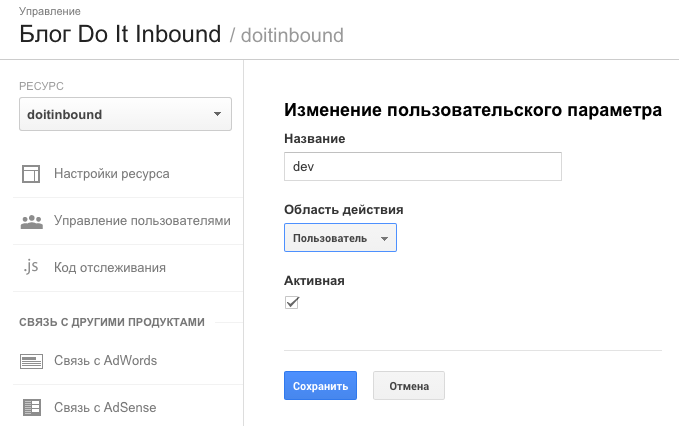Click the Связь с AdSense table icon
The image size is (679, 426).
32,407
